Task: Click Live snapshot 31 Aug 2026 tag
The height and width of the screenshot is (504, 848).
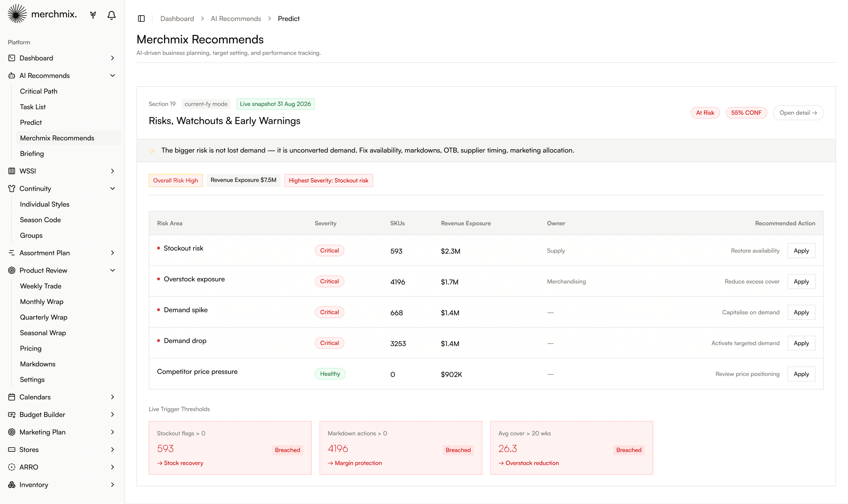Action: tap(275, 104)
